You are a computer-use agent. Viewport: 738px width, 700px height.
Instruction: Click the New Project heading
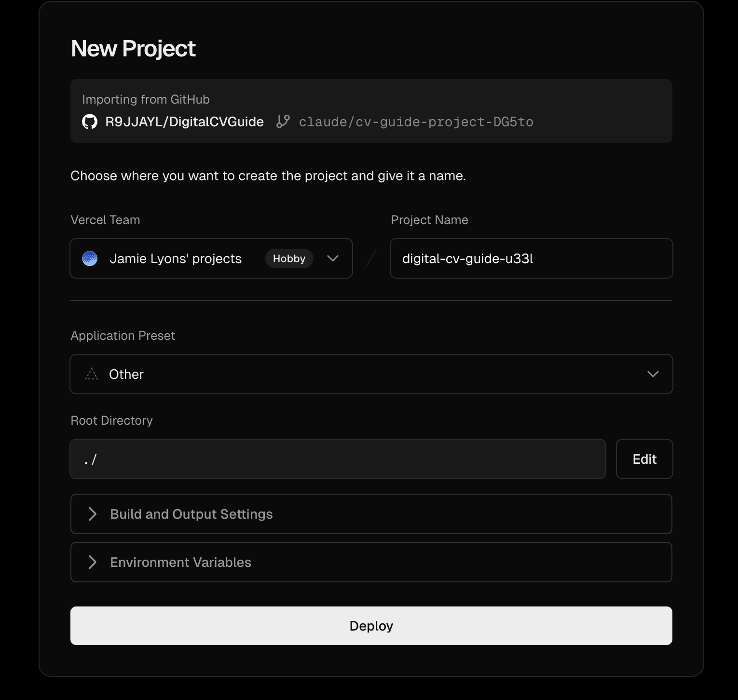pyautogui.click(x=133, y=48)
